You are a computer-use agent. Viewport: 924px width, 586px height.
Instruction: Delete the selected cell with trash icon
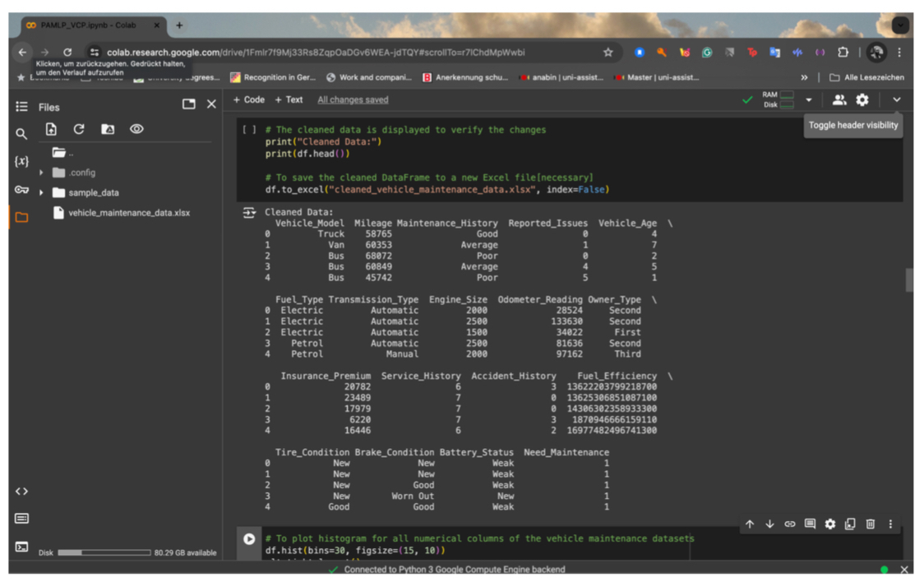pos(870,524)
